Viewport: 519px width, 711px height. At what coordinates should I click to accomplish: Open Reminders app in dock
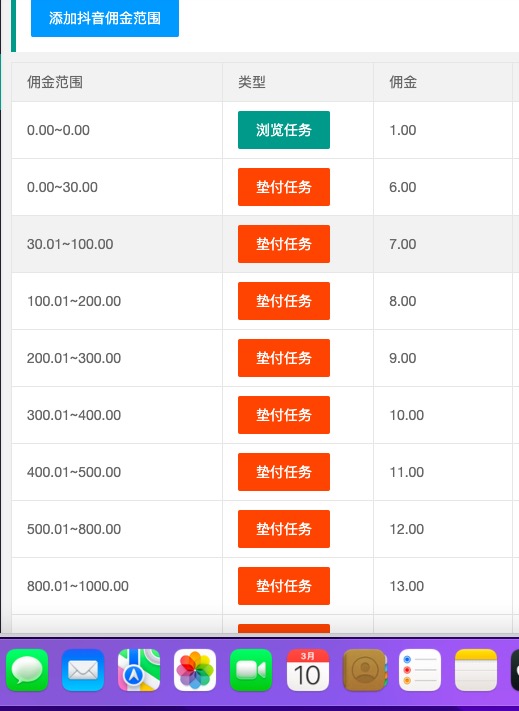point(420,670)
